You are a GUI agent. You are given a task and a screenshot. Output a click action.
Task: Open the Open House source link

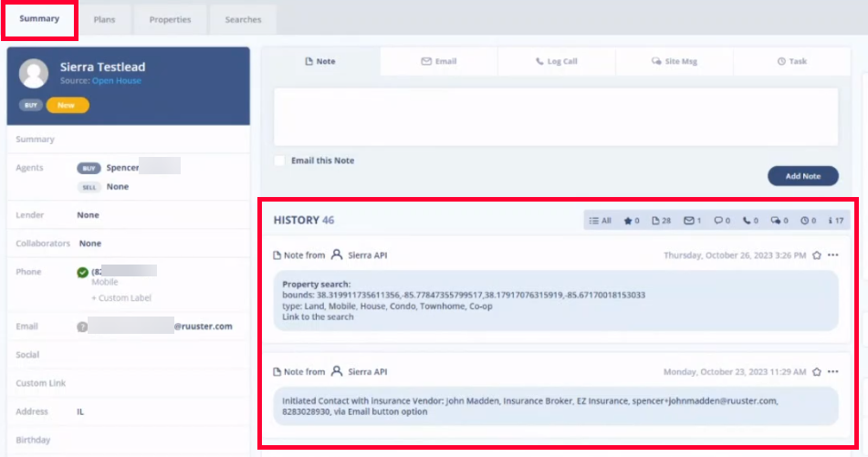click(116, 81)
